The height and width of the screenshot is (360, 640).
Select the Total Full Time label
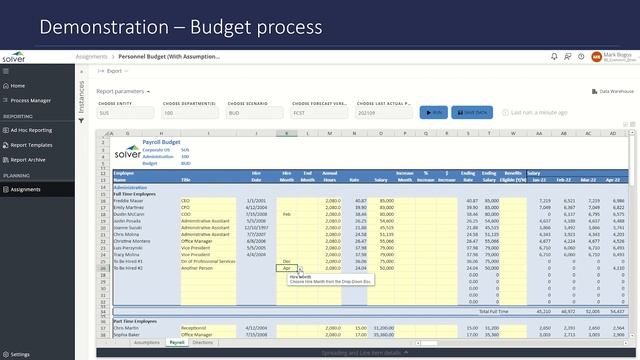[493, 311]
